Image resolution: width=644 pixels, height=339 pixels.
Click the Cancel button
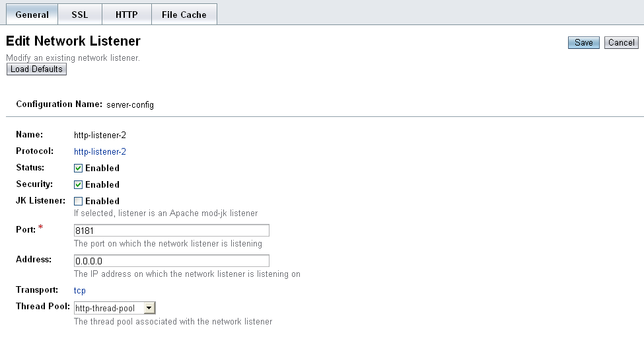pyautogui.click(x=622, y=43)
